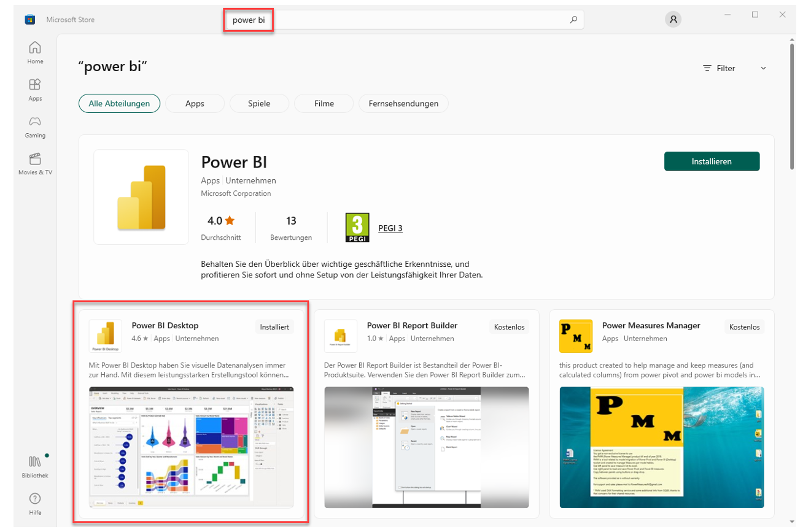811x532 pixels.
Task: Click the search magnifier icon
Action: [573, 20]
